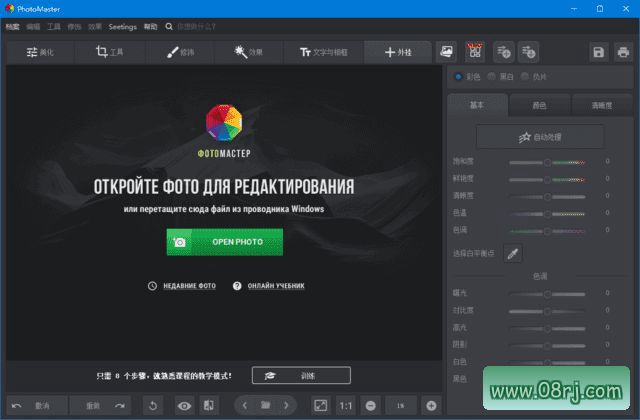The image size is (640, 420).
Task: Click the third slider handle in the top group
Action: pyautogui.click(x=547, y=197)
